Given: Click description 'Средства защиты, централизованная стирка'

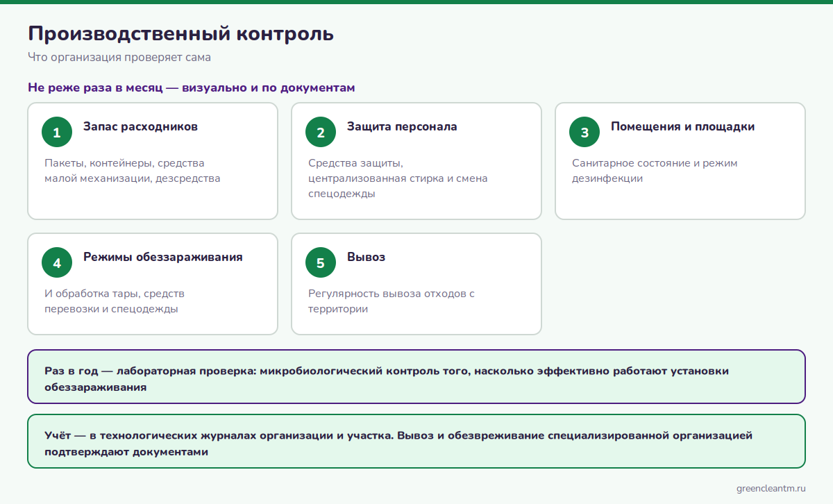Looking at the screenshot, I should pos(398,178).
